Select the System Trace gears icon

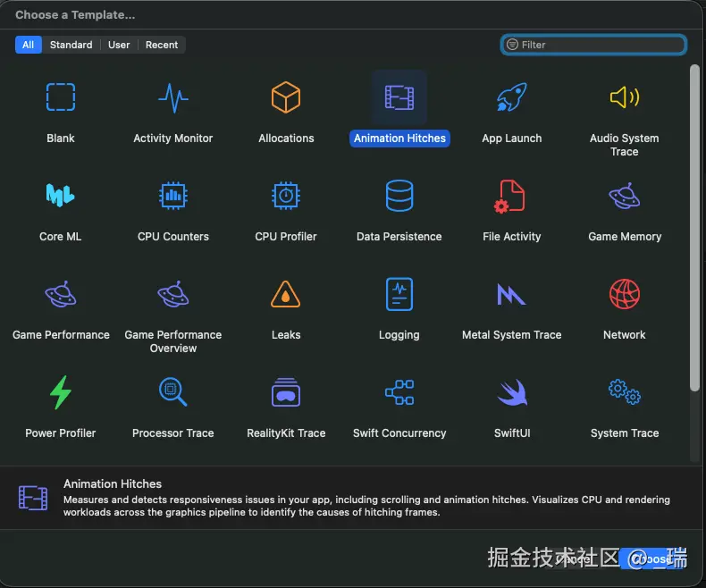(625, 391)
